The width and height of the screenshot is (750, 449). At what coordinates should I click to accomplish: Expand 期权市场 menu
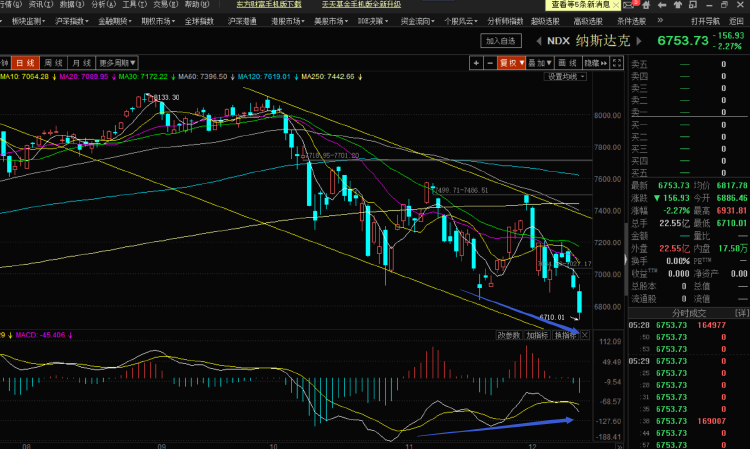click(x=158, y=21)
